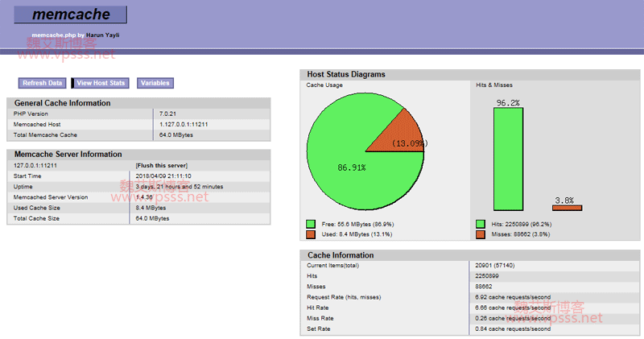Click the Memcache Server Information header
This screenshot has height=339, width=644.
click(68, 154)
